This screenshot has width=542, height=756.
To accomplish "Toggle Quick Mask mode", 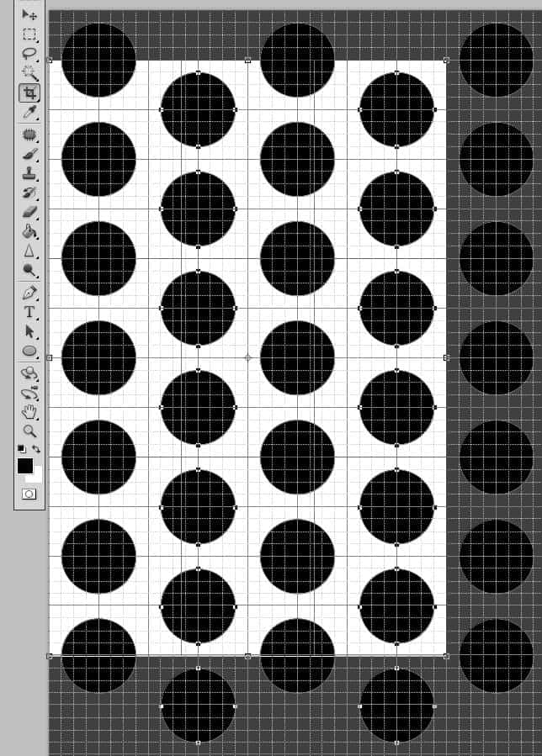I will tap(29, 494).
